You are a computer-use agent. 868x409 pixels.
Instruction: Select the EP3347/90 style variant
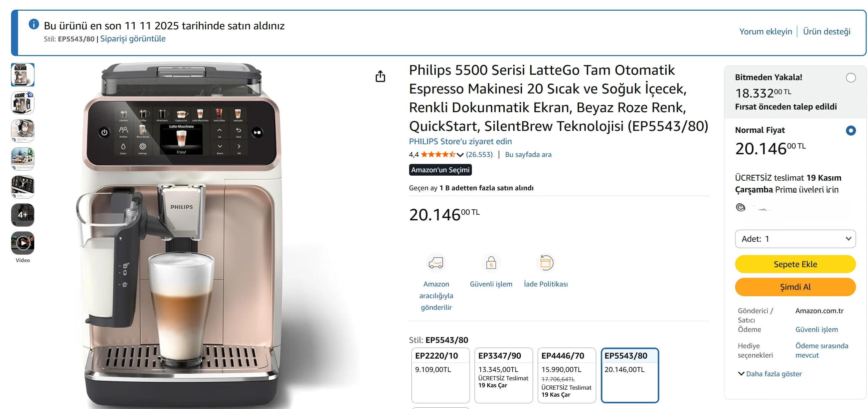[x=503, y=375]
